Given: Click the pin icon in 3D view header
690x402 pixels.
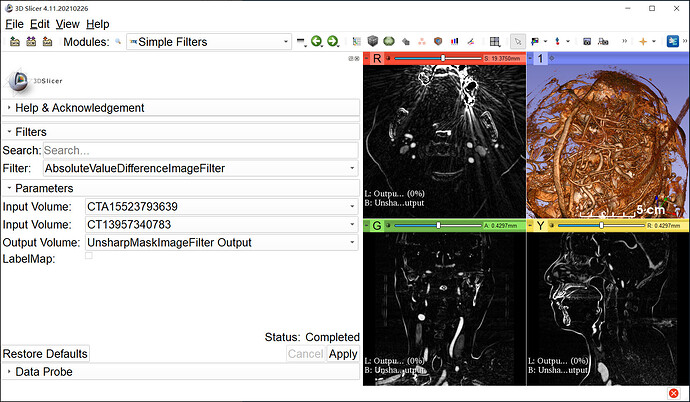Looking at the screenshot, I should [531, 59].
